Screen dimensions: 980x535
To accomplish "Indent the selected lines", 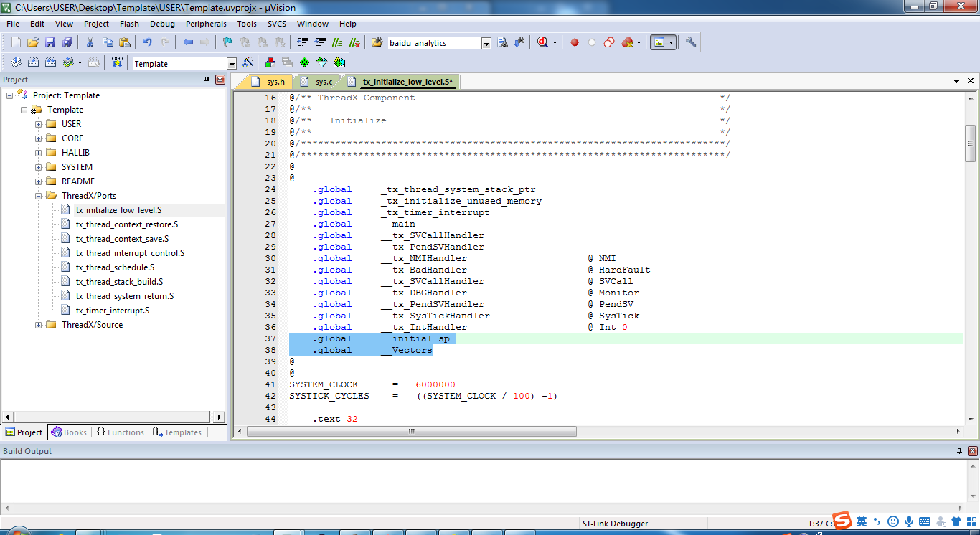I will (303, 43).
